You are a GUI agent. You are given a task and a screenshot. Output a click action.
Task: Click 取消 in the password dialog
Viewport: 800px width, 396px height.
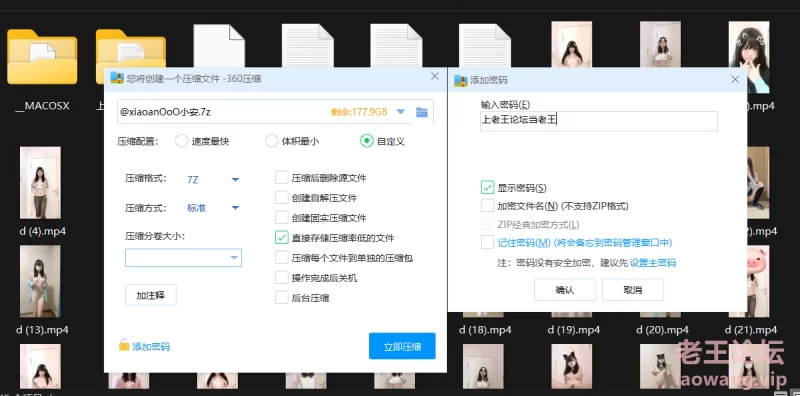[x=633, y=290]
